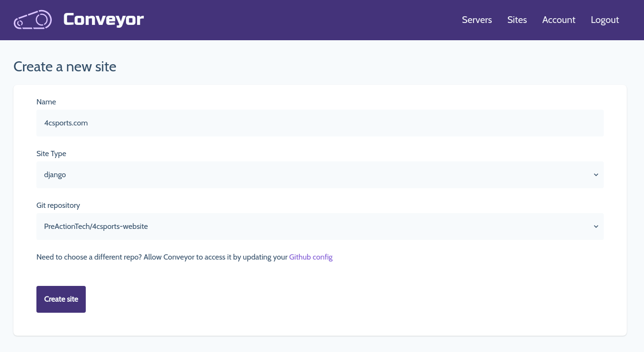Open the Git repository dropdown
Image resolution: width=644 pixels, height=352 pixels.
[x=320, y=227]
